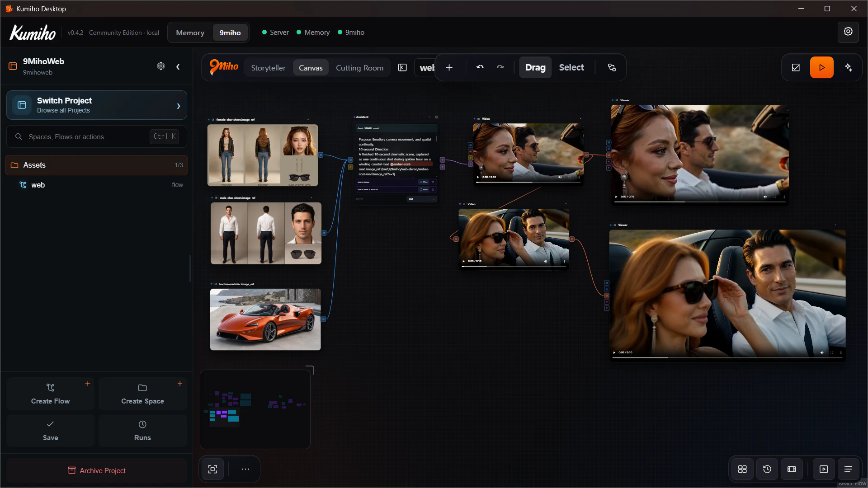
Task: Click the Create Space button
Action: tap(142, 394)
